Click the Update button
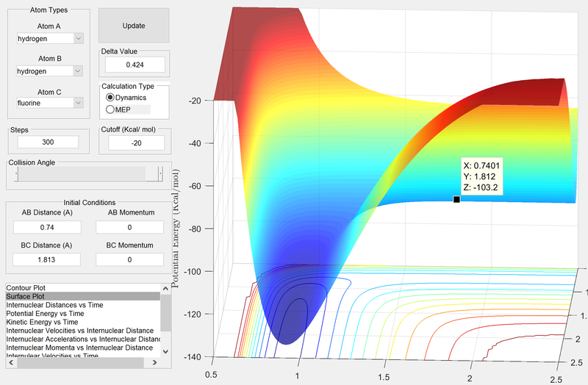Viewport: 588px width, 385px height. [x=134, y=26]
